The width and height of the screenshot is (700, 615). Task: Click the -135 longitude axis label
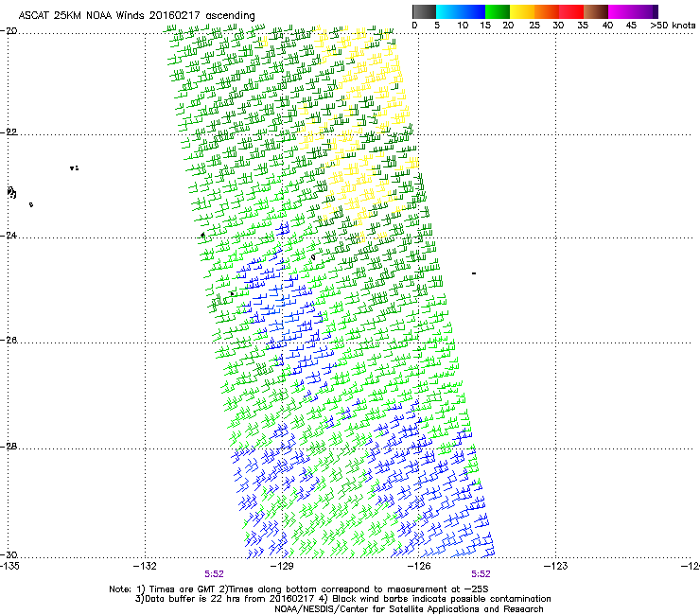[x=9, y=566]
